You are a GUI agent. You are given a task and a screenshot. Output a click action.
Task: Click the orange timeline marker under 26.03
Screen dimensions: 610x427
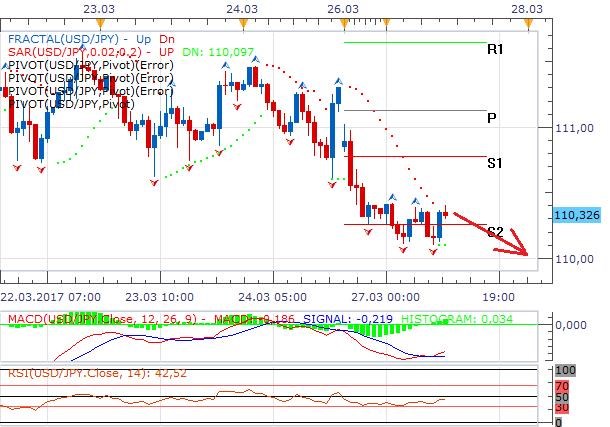344,24
